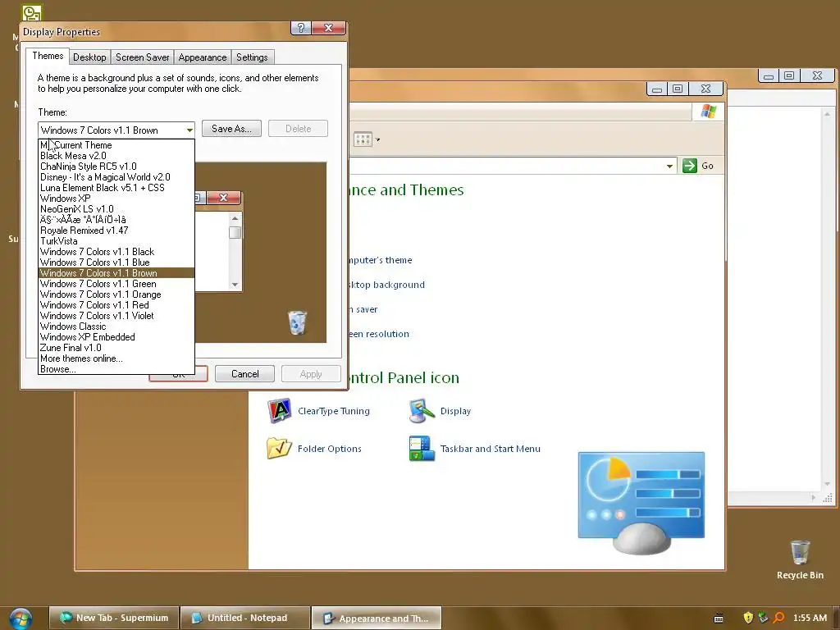Select the Windows Classic theme
This screenshot has height=630, width=840.
pos(116,326)
